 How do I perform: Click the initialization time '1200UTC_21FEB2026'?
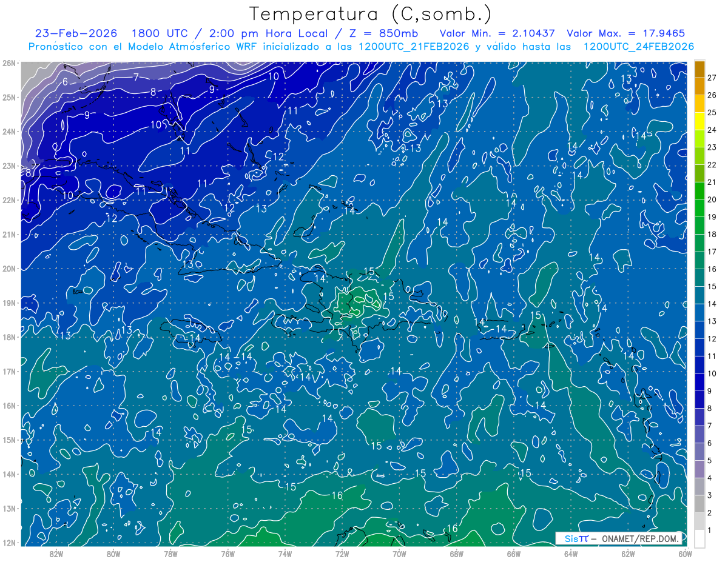(x=415, y=47)
